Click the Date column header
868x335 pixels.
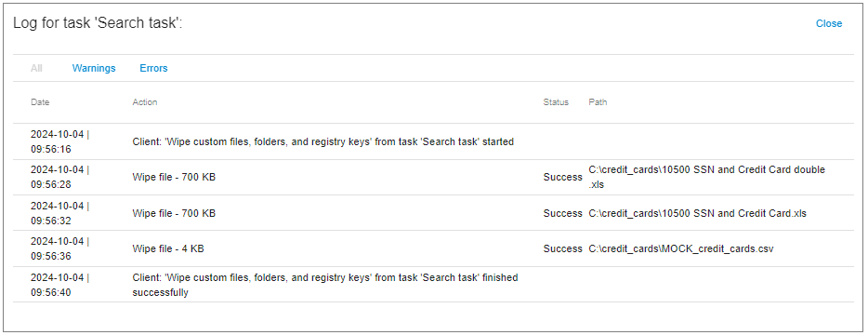coord(40,102)
